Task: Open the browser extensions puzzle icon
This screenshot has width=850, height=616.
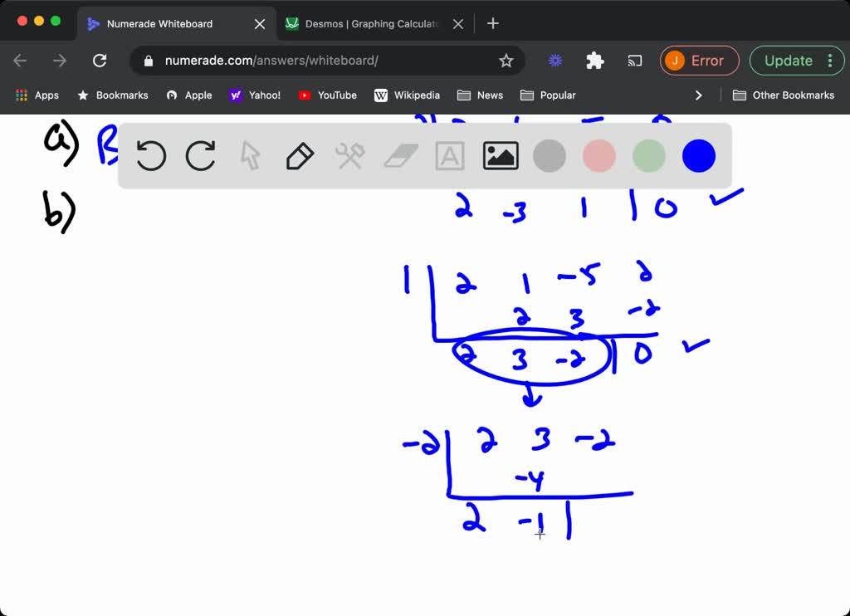Action: tap(595, 61)
